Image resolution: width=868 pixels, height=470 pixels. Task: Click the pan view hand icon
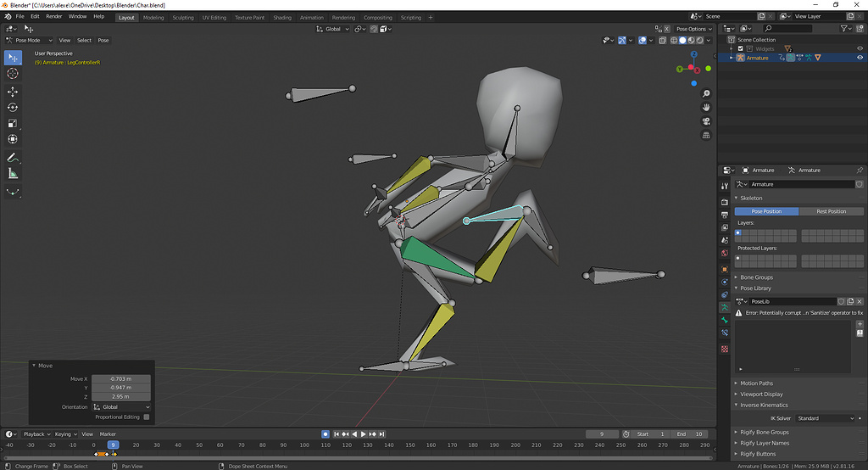(x=706, y=108)
